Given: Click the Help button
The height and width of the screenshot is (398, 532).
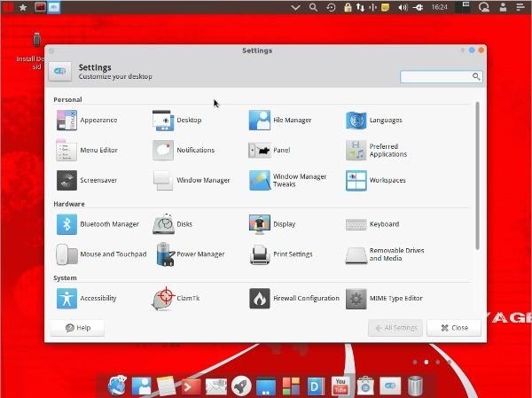Looking at the screenshot, I should [78, 328].
